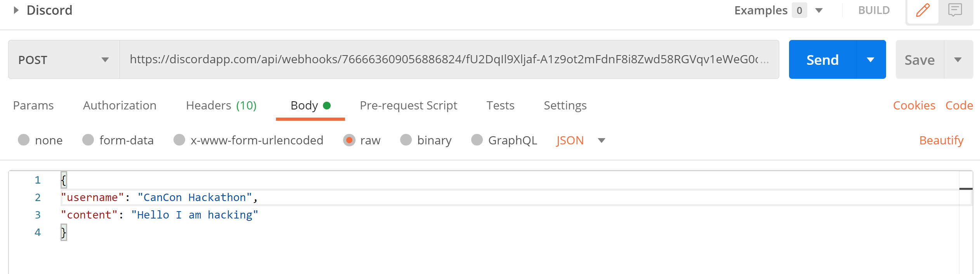Open the POST method dropdown
980x274 pixels.
point(64,59)
